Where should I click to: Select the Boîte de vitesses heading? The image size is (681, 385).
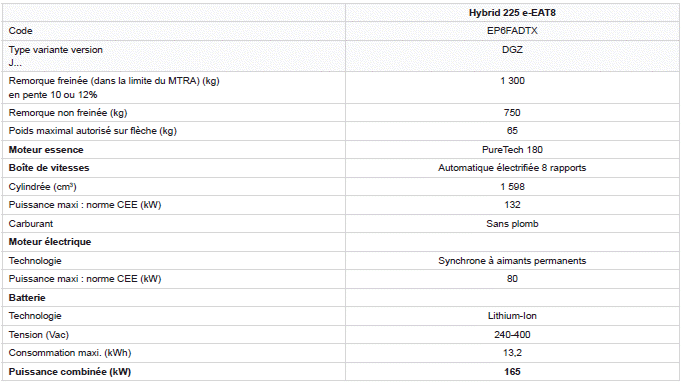[x=49, y=168]
